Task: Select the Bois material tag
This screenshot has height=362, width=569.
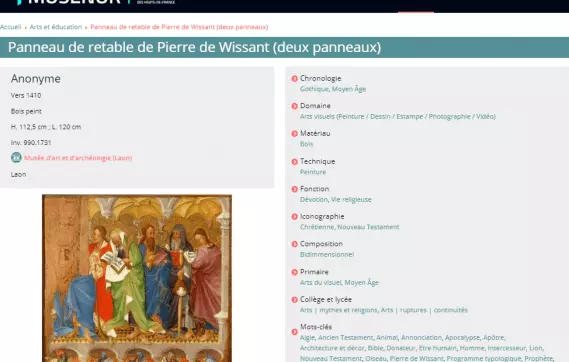Action: pos(306,144)
